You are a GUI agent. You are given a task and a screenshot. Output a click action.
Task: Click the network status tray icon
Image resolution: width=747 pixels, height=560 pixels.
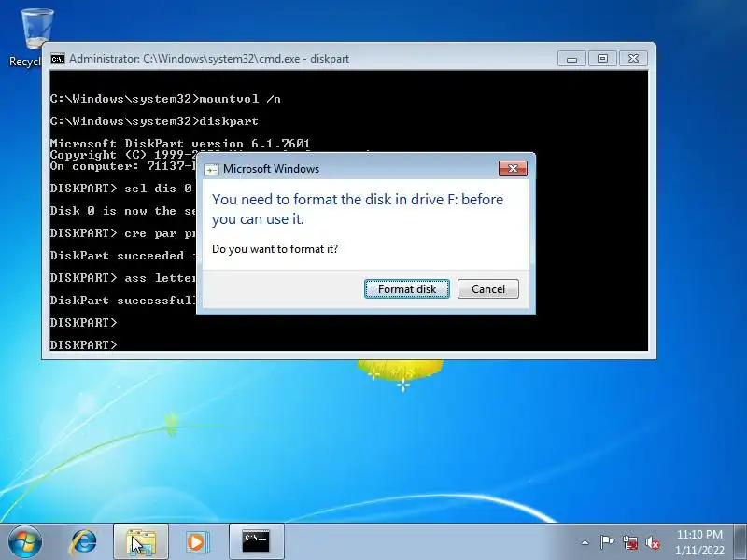point(629,542)
